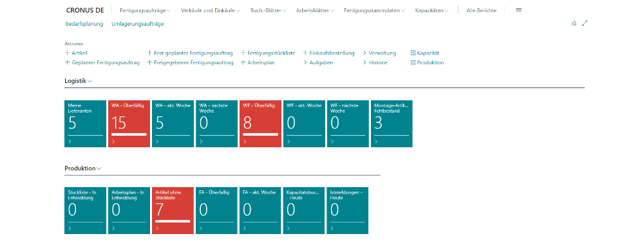Click the pin navigation icon

tap(574, 23)
